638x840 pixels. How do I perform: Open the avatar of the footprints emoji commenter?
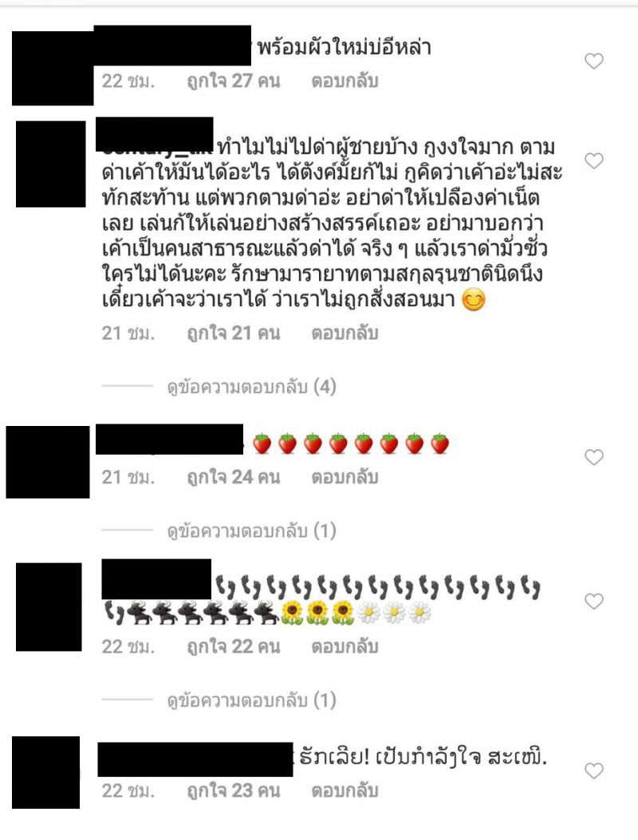(x=49, y=606)
